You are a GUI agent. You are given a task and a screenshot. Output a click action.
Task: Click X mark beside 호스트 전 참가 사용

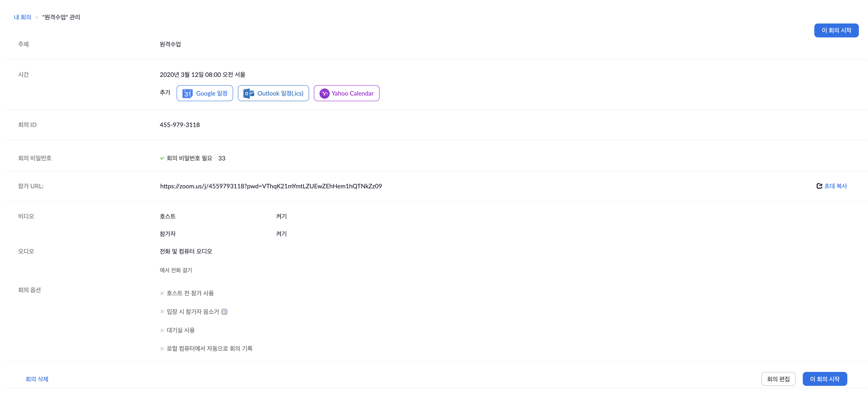162,293
